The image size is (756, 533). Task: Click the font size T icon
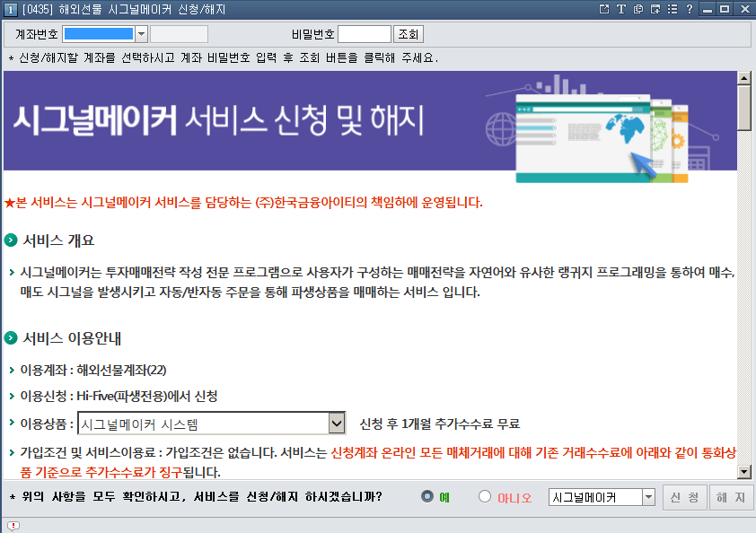621,9
